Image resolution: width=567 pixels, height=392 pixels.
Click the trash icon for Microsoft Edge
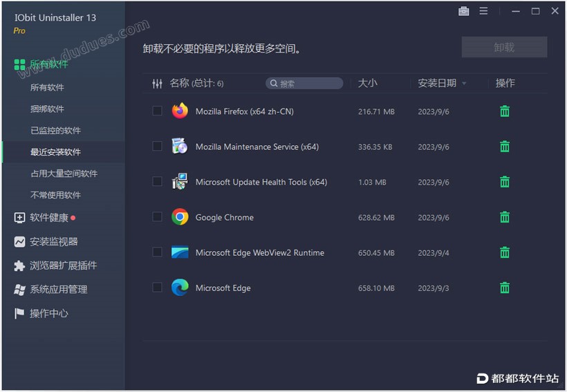click(505, 288)
